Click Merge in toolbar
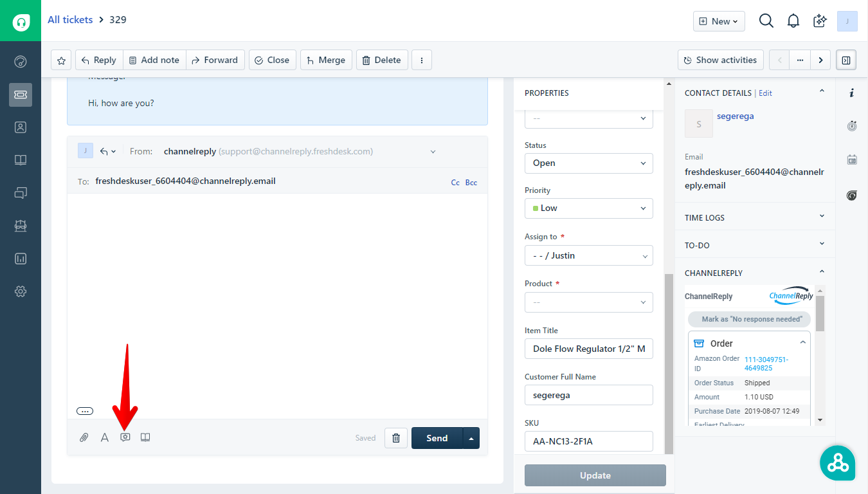 [326, 60]
